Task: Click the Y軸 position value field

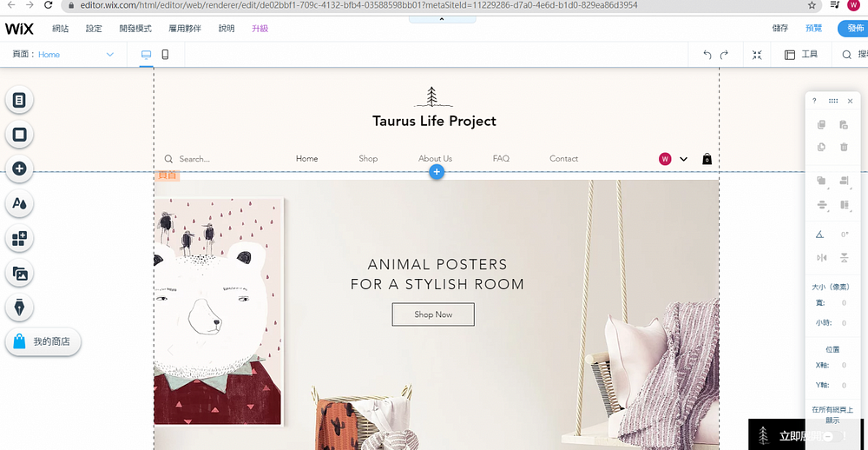Action: (844, 385)
